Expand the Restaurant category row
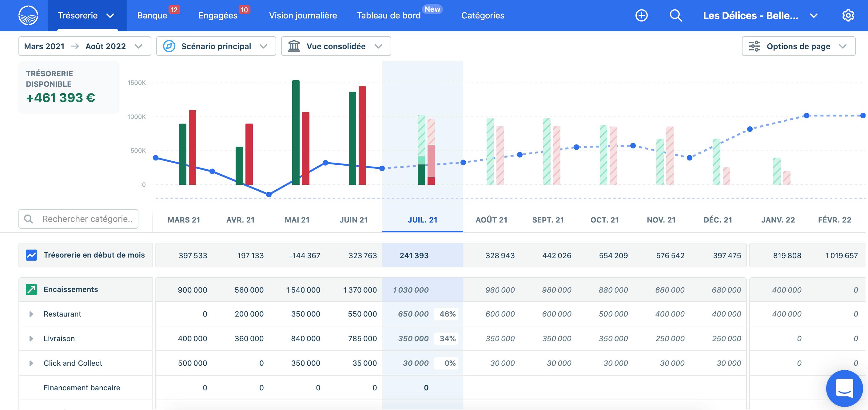Screen dimensions: 868x410 click(31, 314)
